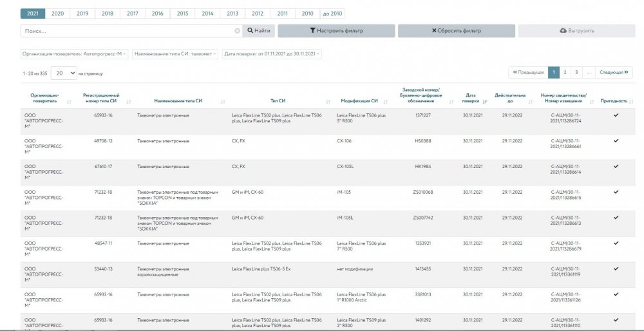This screenshot has height=331, width=644.
Task: Sort by Тип СИ column icon
Action: point(328,102)
